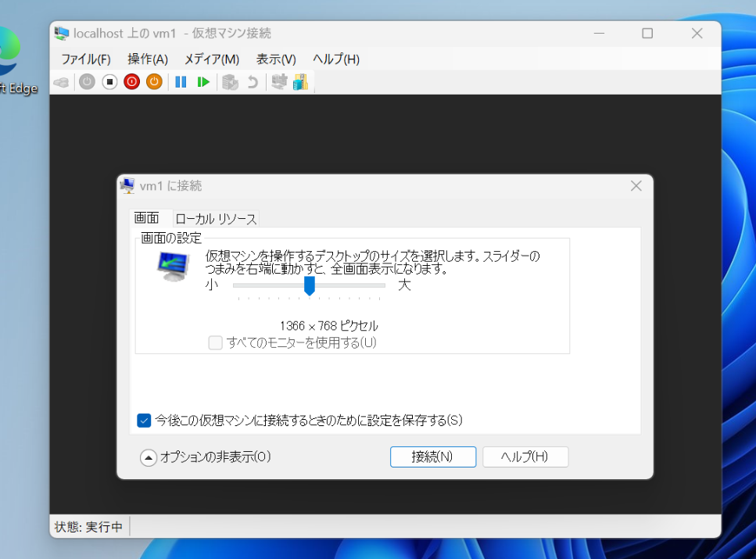Click the Turn Off black-square icon
756x559 pixels.
coord(109,82)
